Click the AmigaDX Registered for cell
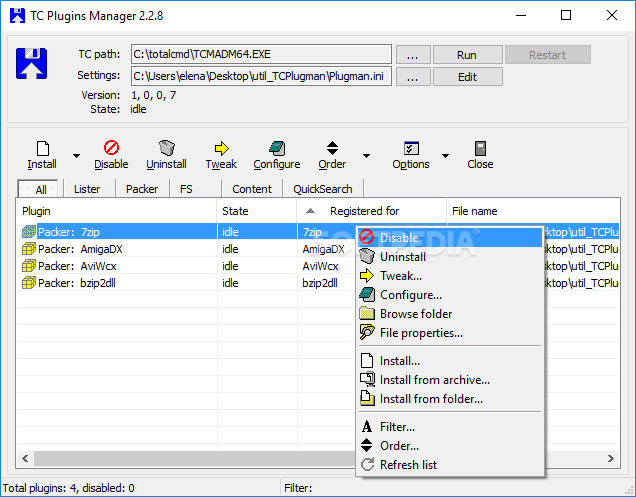The width and height of the screenshot is (636, 497). click(x=323, y=249)
